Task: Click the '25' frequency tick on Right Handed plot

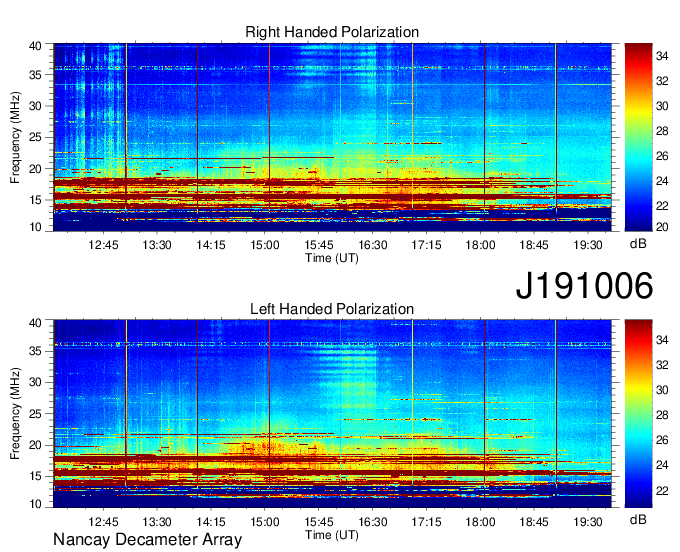Action: [35, 137]
